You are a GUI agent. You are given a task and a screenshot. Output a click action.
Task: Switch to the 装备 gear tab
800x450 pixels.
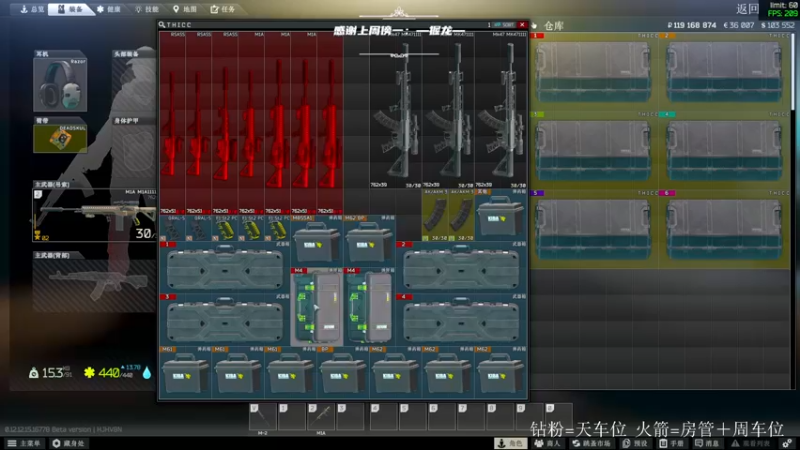click(70, 9)
